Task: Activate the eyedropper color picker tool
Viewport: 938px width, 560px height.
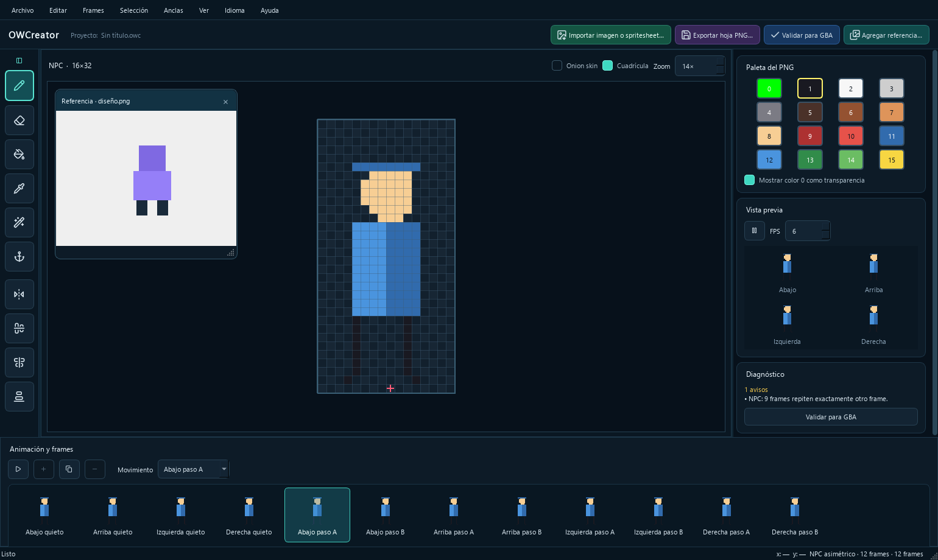Action: coord(19,188)
